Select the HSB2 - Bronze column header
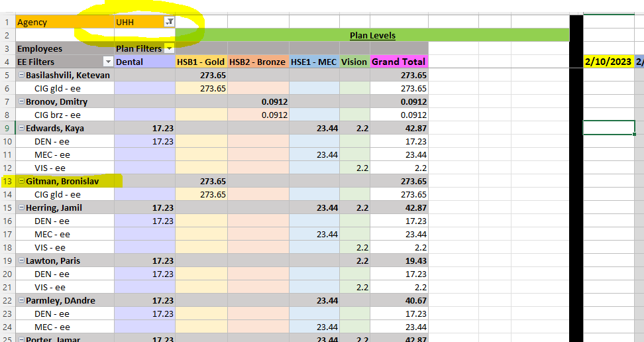644x342 pixels. click(x=258, y=62)
